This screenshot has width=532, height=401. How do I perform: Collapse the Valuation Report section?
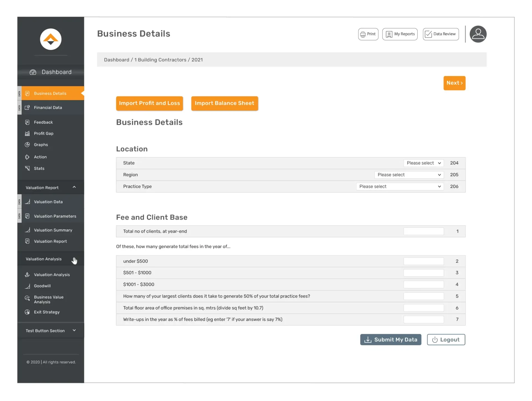[x=74, y=187]
